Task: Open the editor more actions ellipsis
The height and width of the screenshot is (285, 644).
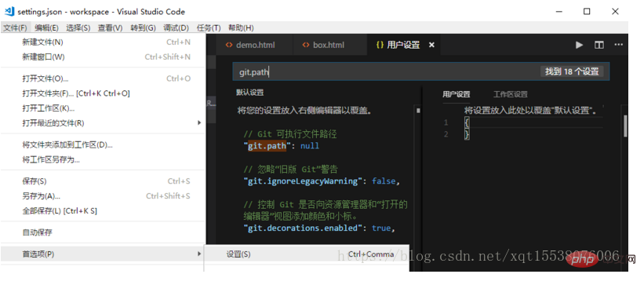Action: coord(619,45)
